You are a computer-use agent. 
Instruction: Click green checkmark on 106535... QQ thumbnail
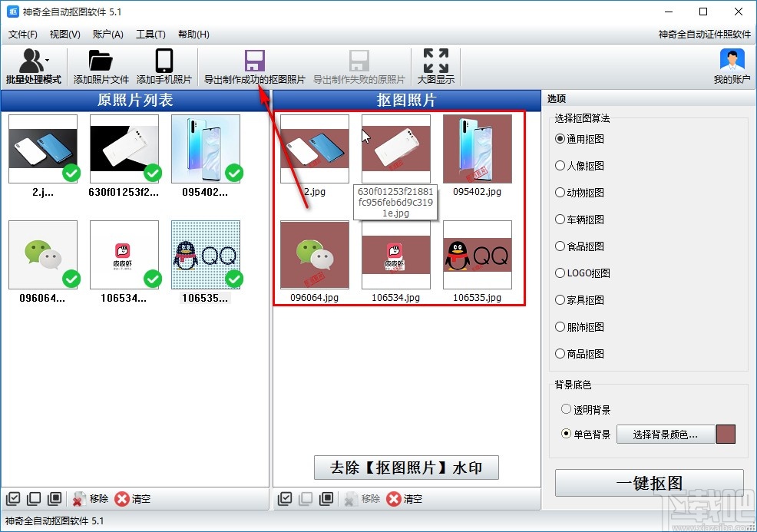[x=234, y=279]
